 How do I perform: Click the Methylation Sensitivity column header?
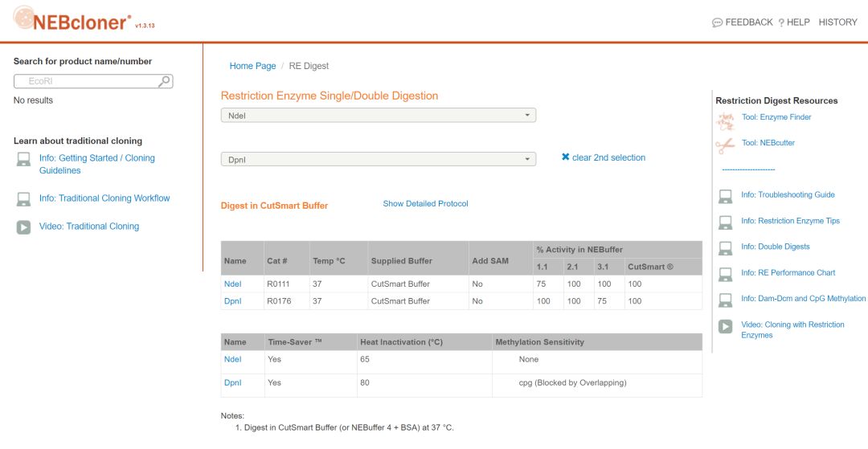540,342
